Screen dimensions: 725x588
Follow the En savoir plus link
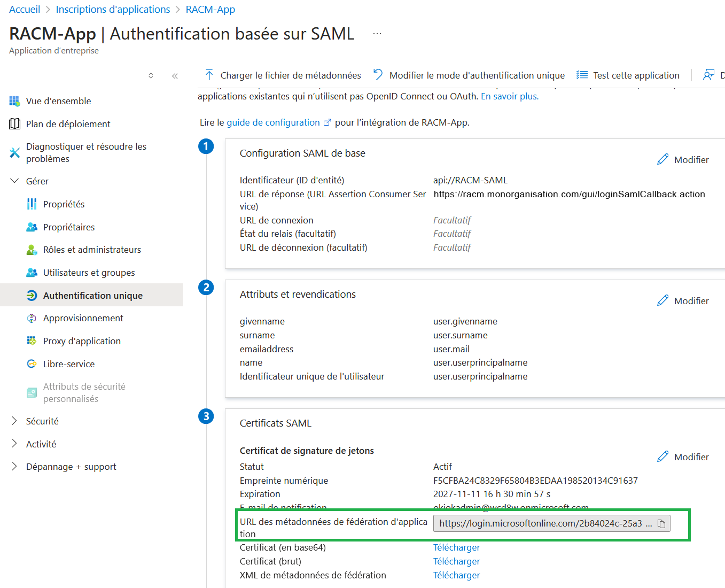[510, 96]
